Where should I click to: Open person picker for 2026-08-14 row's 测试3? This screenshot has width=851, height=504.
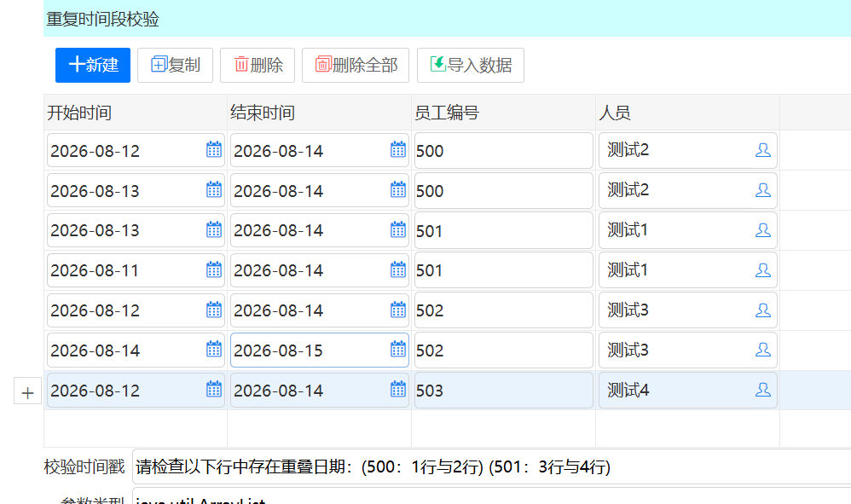(763, 350)
